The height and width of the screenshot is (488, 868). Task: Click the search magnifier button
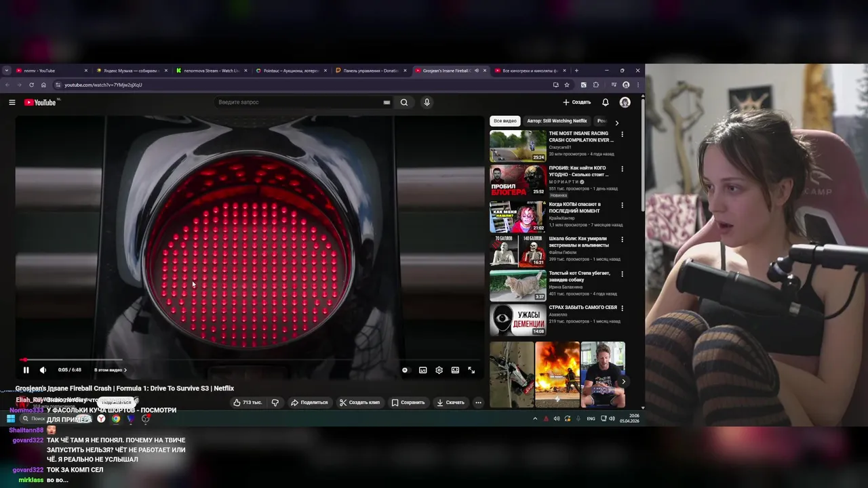click(x=404, y=102)
